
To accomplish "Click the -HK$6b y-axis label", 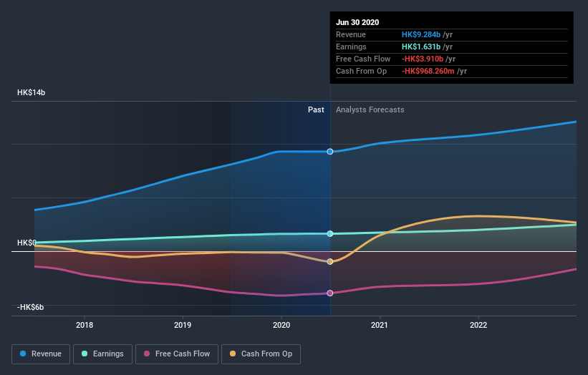I will point(30,307).
